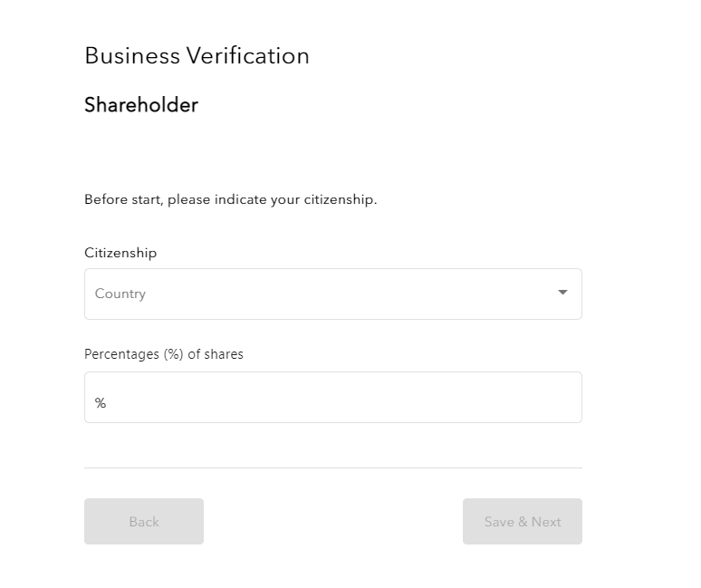Viewport: 701px width, 588px height.
Task: Click the word "citizenship" in the instructions
Action: pyautogui.click(x=342, y=199)
